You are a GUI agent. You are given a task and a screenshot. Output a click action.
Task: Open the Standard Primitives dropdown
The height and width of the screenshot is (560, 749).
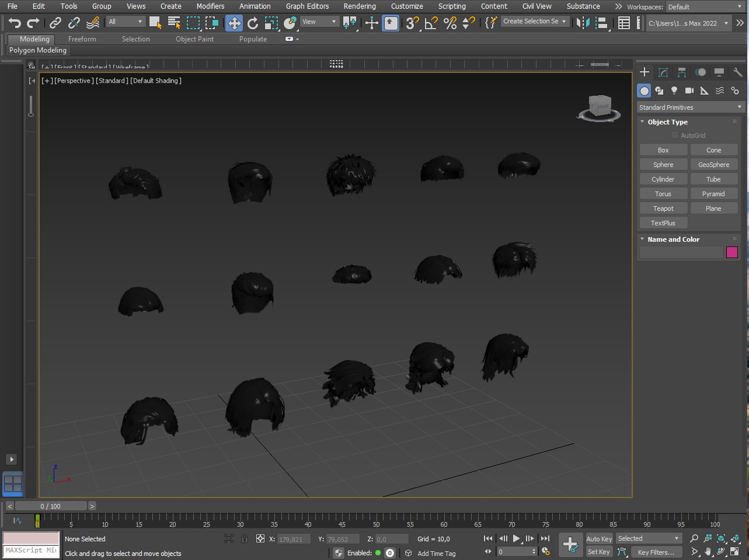[689, 107]
